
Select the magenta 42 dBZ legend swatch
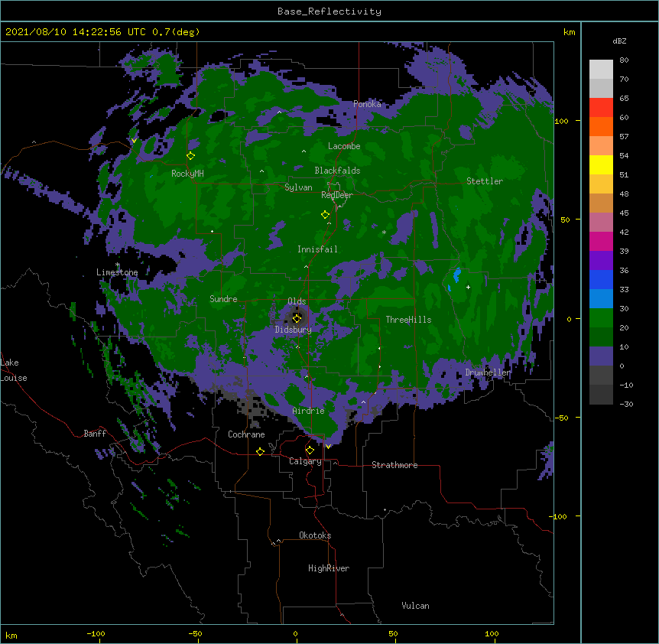click(601, 241)
